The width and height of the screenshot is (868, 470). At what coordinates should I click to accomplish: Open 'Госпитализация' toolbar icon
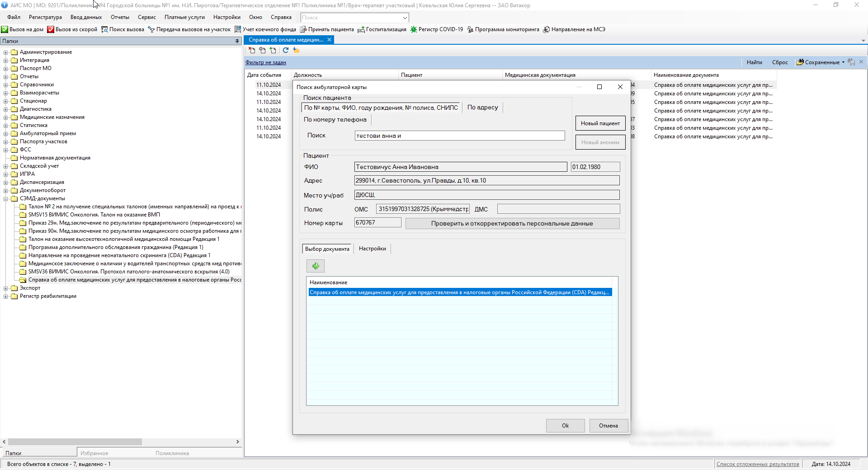click(x=361, y=29)
